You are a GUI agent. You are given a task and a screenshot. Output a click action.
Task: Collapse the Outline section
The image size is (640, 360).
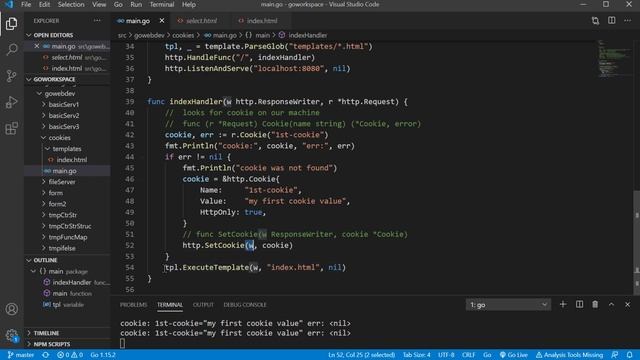click(68, 260)
